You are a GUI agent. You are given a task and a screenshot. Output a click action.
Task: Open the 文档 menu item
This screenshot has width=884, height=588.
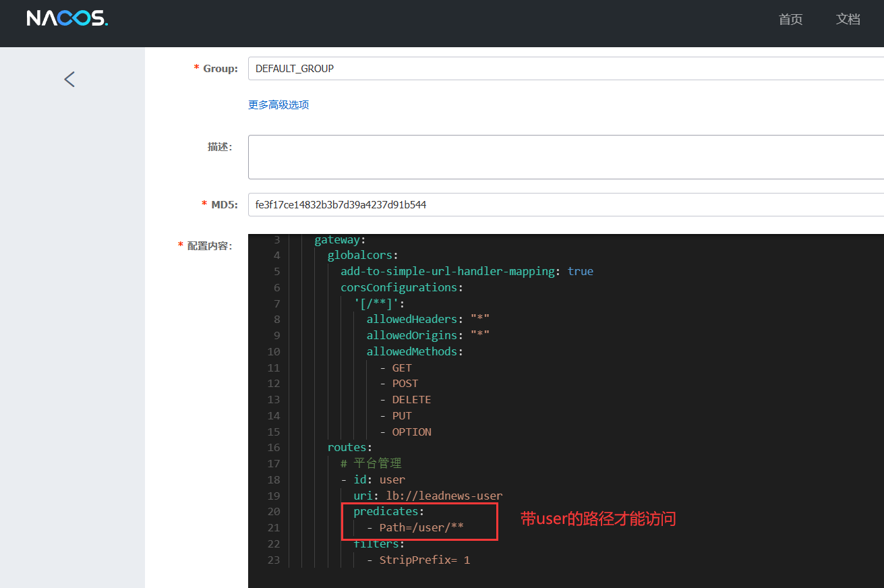848,20
